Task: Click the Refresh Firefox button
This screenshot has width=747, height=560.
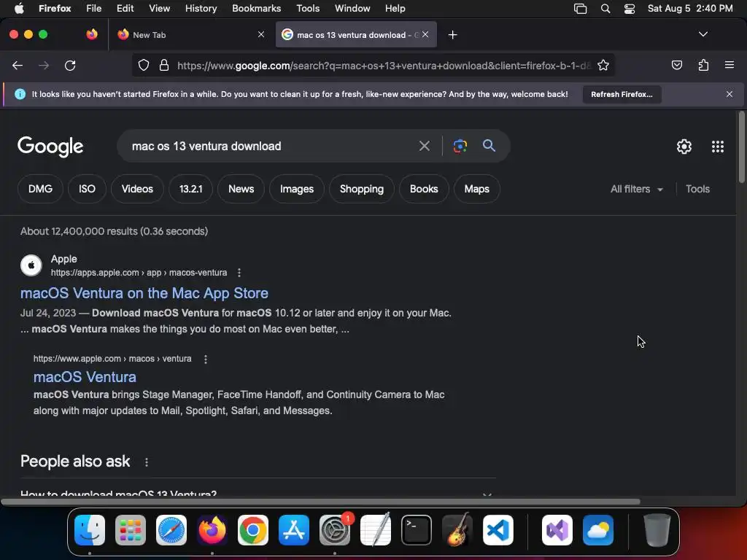Action: pyautogui.click(x=622, y=94)
